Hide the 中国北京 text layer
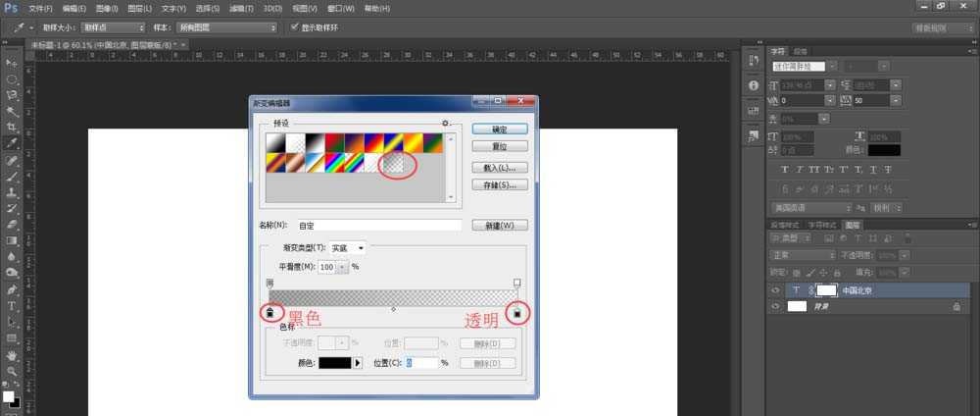Viewport: 980px width, 416px height. click(x=776, y=290)
